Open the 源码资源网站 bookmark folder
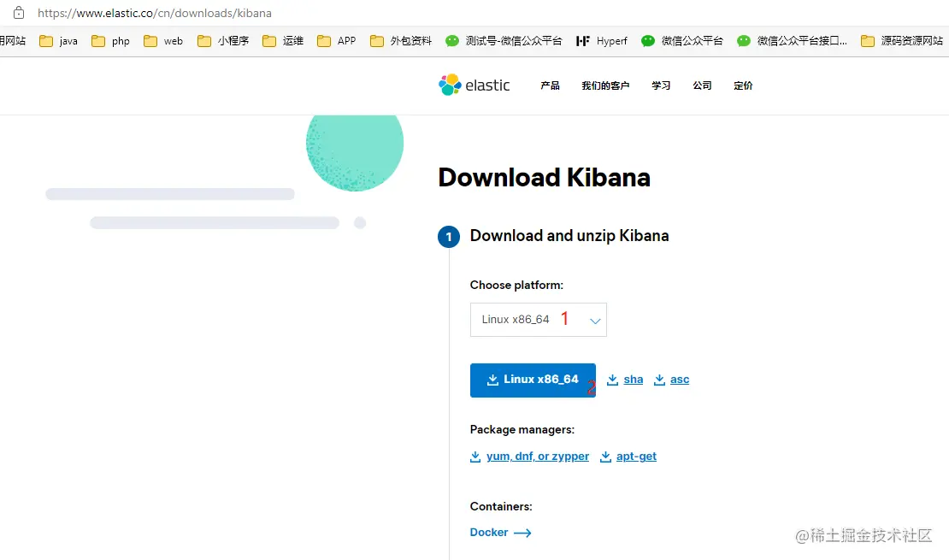The width and height of the screenshot is (949, 560). coord(902,40)
